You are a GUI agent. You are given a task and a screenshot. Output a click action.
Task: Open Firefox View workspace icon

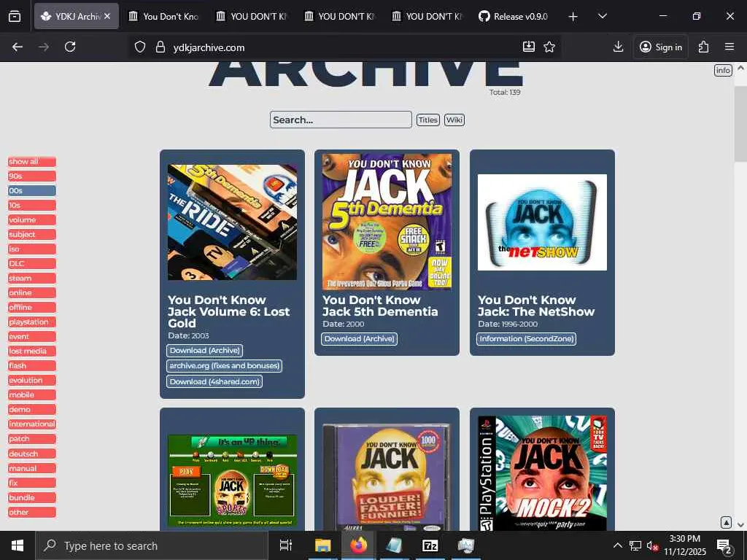[x=15, y=16]
